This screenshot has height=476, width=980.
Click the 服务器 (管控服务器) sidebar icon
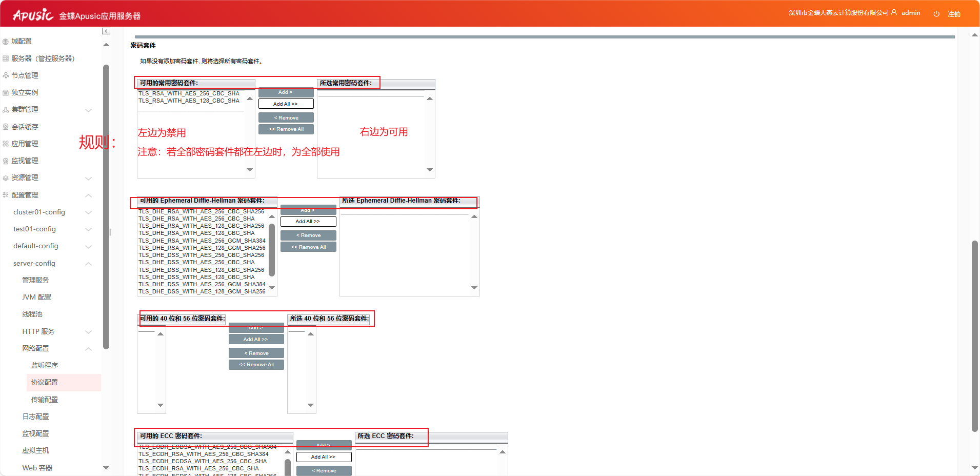pyautogui.click(x=6, y=58)
